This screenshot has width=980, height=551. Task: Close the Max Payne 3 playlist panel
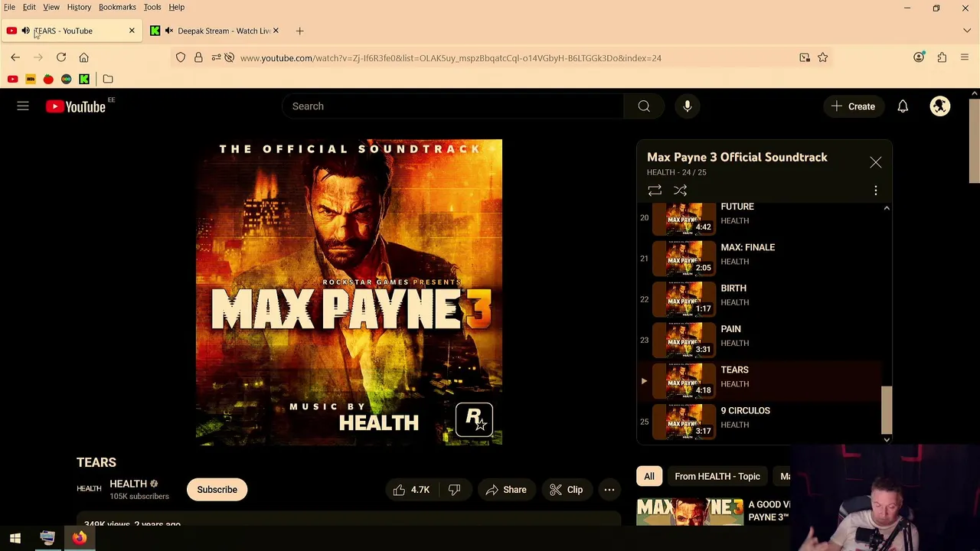pos(876,162)
